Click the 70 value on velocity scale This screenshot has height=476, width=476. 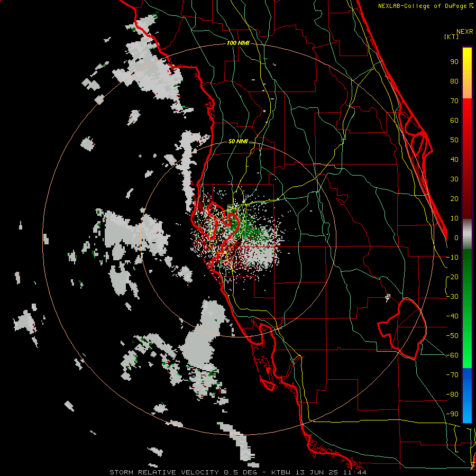pos(454,101)
